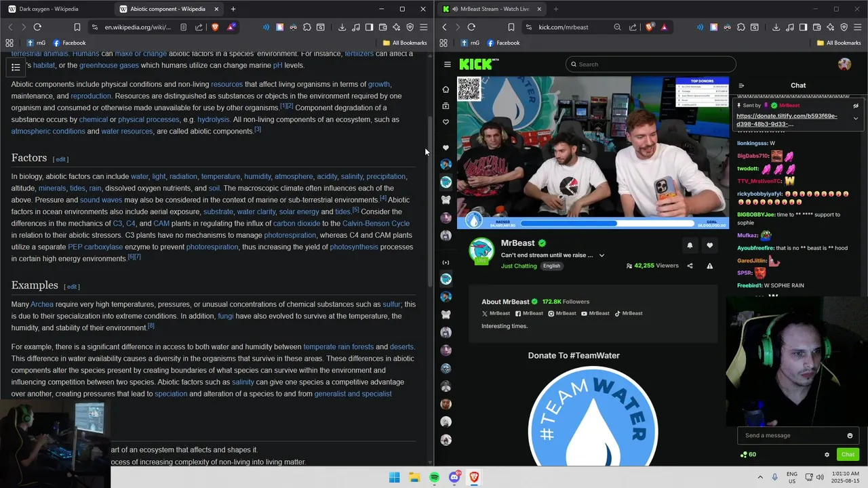Click the fundraising progress bar on stream
This screenshot has height=488, width=868.
click(x=608, y=222)
